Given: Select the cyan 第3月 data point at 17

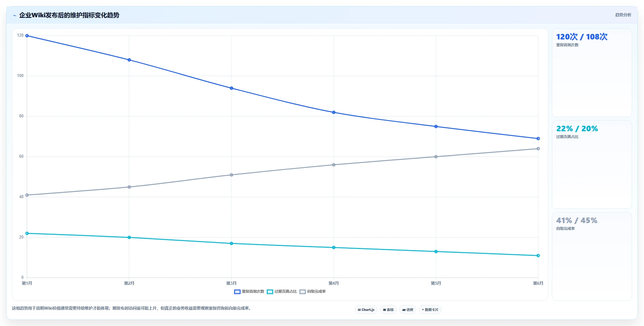Looking at the screenshot, I should pyautogui.click(x=231, y=243).
